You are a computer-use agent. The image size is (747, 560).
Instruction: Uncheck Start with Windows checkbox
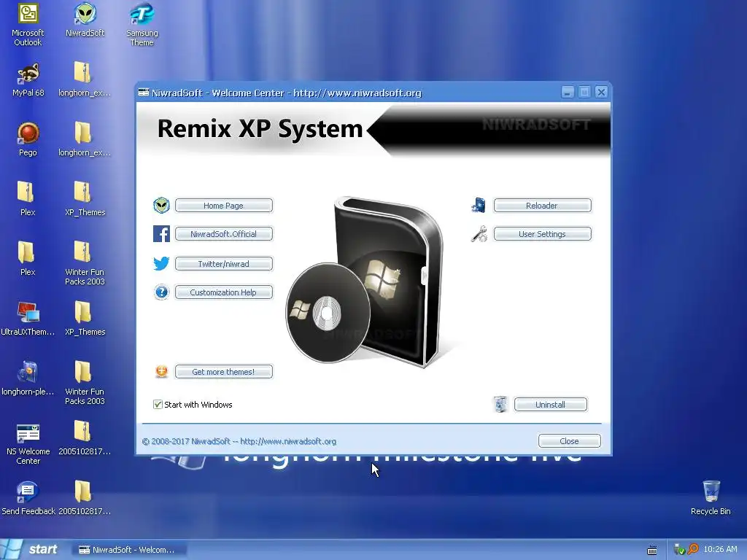tap(158, 404)
